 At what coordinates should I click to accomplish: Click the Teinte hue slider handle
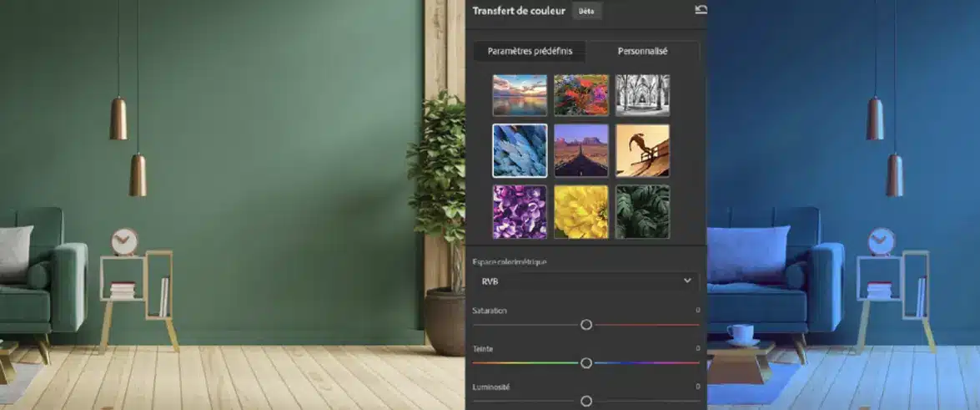(586, 363)
